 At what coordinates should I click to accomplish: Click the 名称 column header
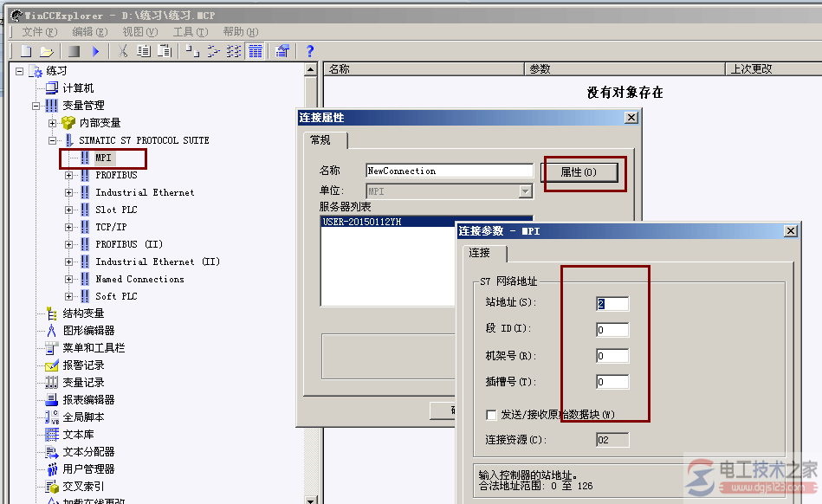[x=424, y=69]
